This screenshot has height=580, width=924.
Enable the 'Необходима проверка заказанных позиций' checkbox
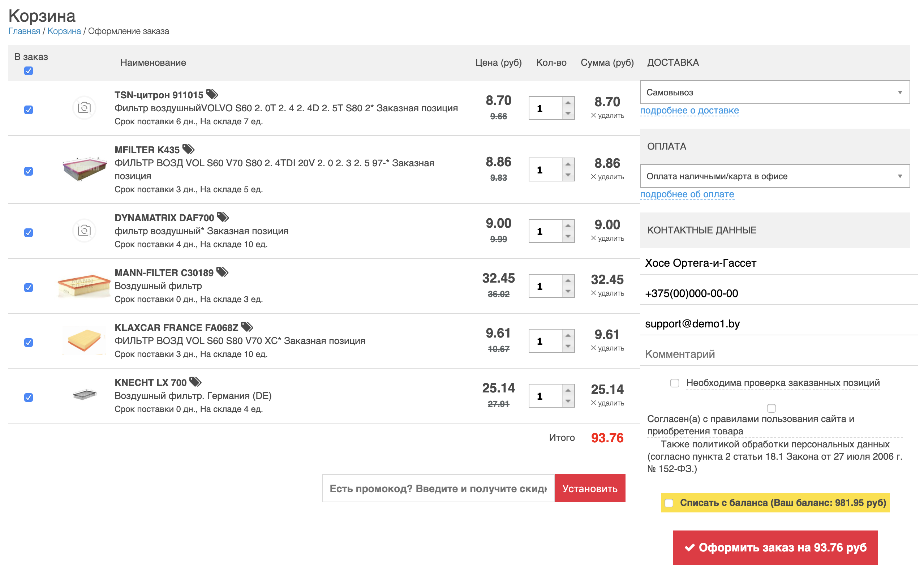[674, 383]
